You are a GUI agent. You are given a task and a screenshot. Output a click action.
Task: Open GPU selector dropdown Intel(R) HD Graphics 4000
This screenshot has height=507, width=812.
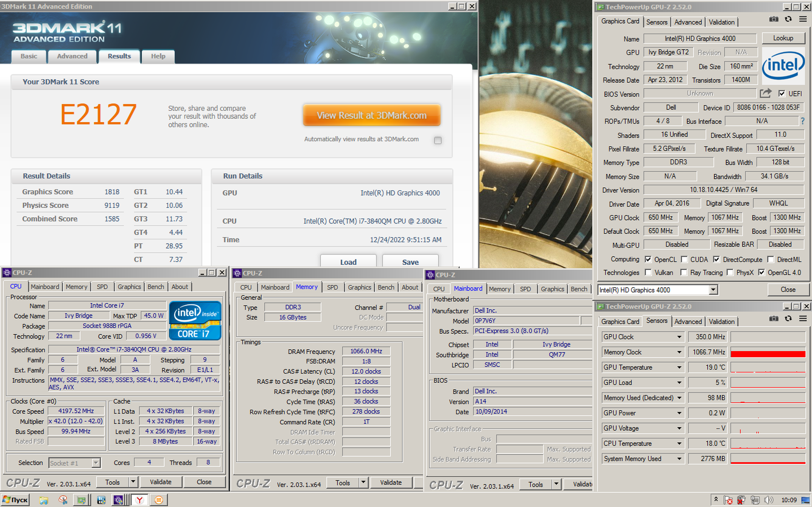point(713,290)
